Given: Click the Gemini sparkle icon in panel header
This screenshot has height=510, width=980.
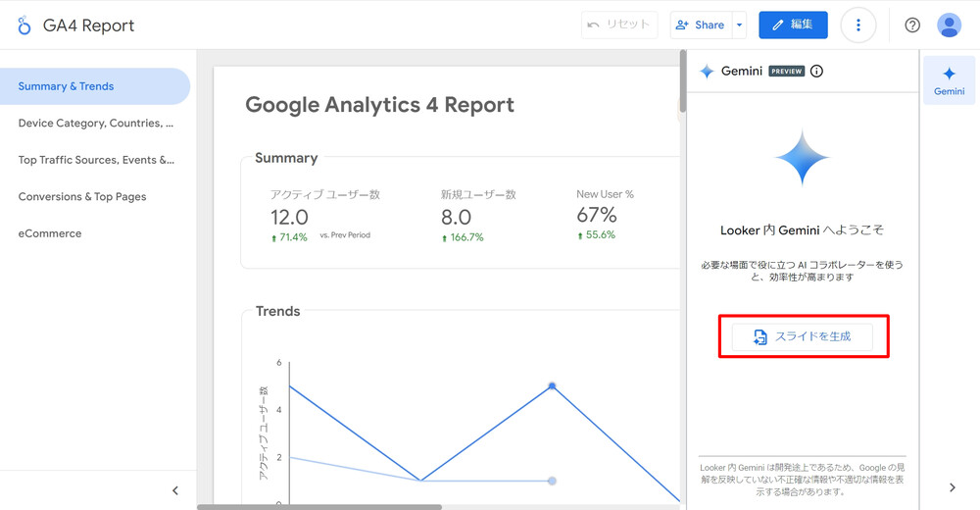Looking at the screenshot, I should pyautogui.click(x=707, y=72).
